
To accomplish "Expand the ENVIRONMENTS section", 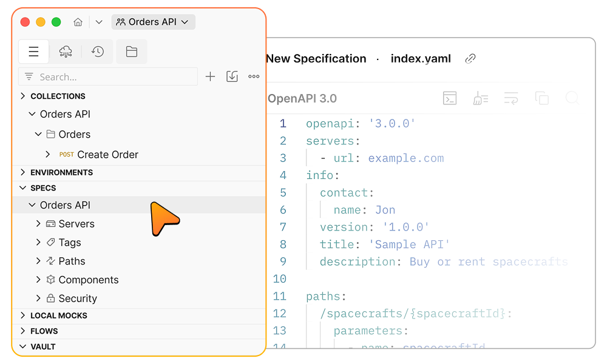I will pos(23,172).
